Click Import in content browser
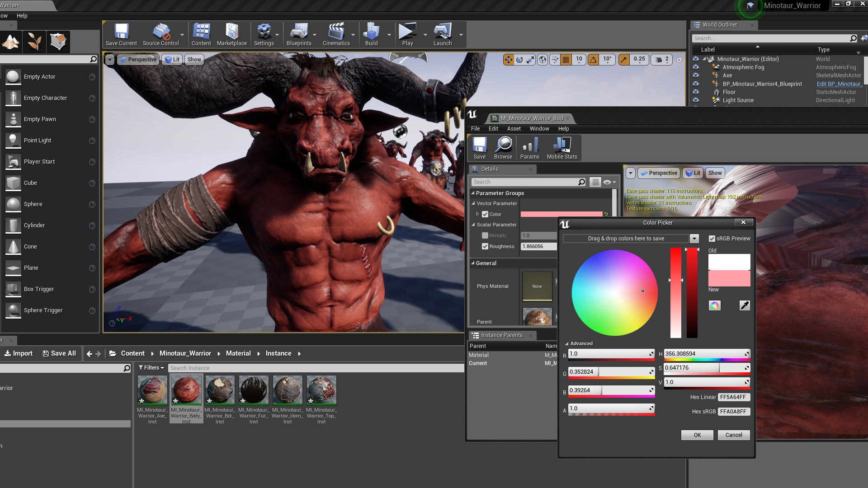Screen dimensions: 868x488 (19, 353)
